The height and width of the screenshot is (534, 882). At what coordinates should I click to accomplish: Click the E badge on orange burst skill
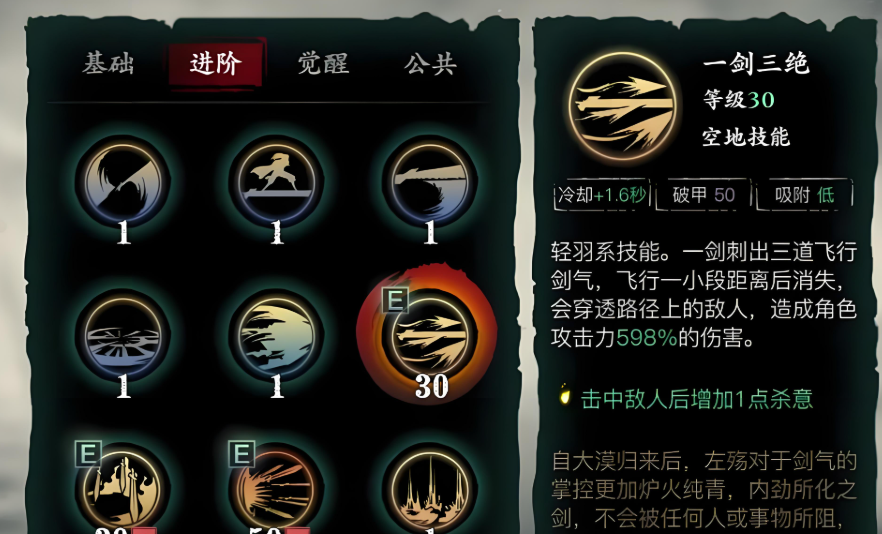[241, 454]
